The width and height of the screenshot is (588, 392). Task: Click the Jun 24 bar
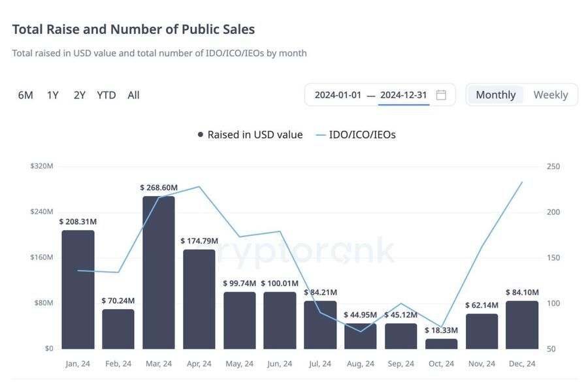[280, 320]
